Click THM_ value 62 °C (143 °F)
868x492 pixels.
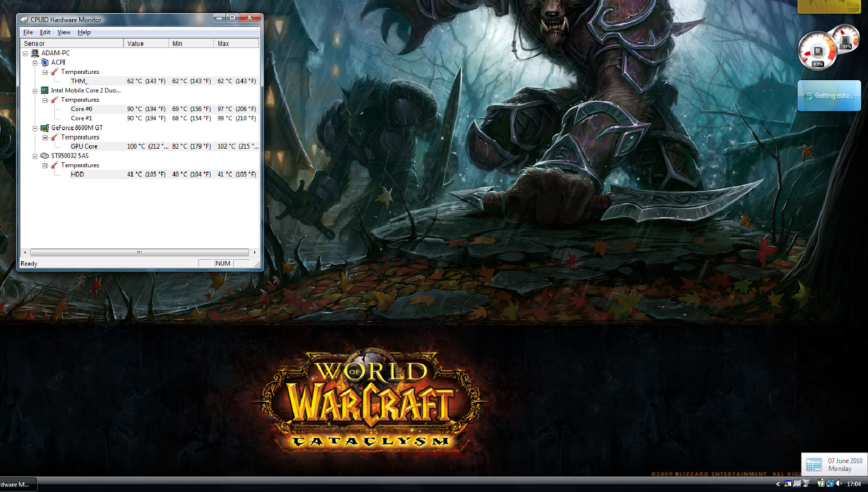click(146, 81)
